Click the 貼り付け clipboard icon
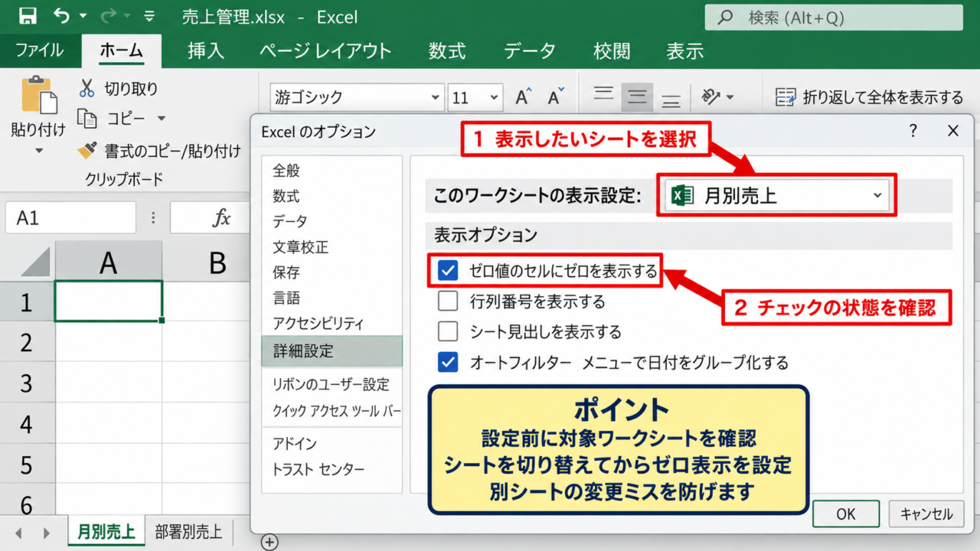The image size is (980, 551). [x=38, y=96]
